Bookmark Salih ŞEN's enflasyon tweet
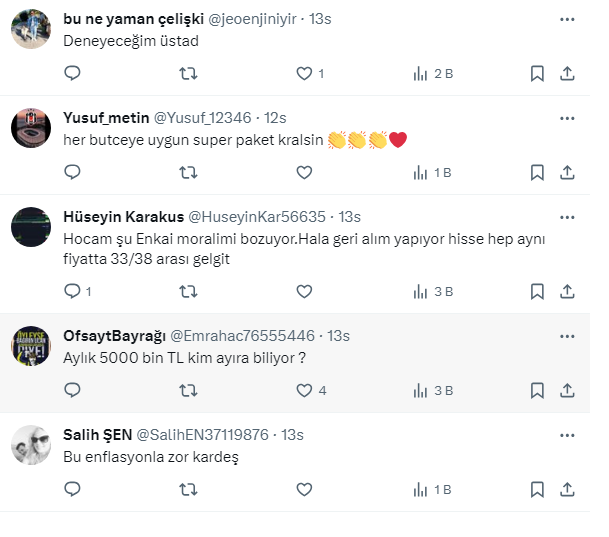Screen dimensions: 609x537 point(537,489)
